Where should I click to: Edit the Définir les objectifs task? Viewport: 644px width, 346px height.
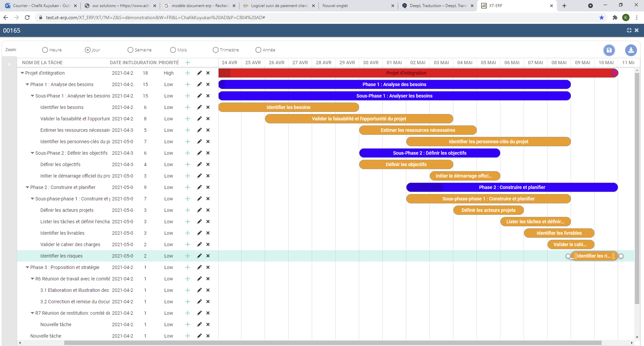[x=199, y=164]
